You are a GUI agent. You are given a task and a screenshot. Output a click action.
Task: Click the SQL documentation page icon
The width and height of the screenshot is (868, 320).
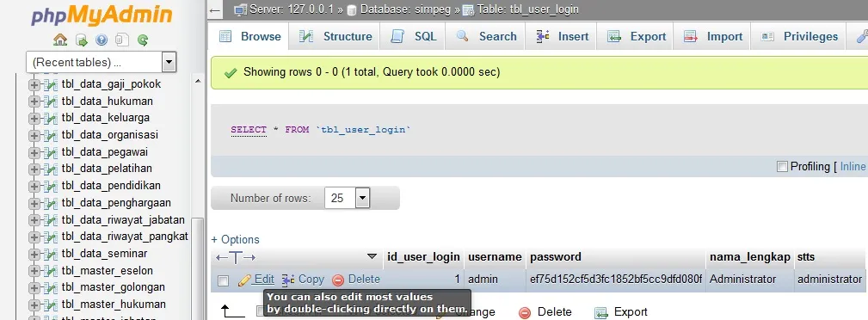click(x=122, y=40)
